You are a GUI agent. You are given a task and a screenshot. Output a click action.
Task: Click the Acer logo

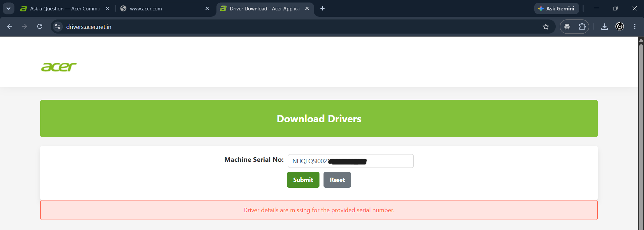[x=59, y=67]
